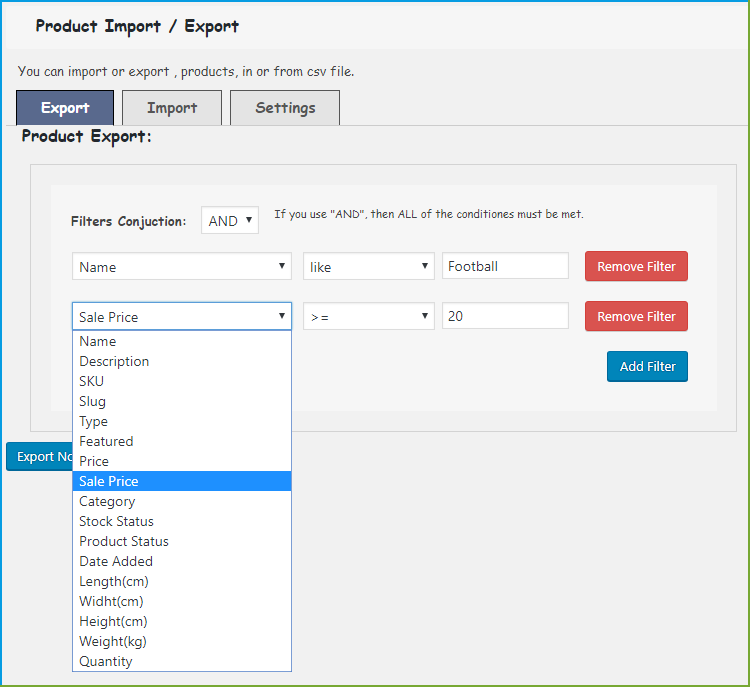Switch to the Import tab
Image resolution: width=750 pixels, height=687 pixels.
click(171, 108)
